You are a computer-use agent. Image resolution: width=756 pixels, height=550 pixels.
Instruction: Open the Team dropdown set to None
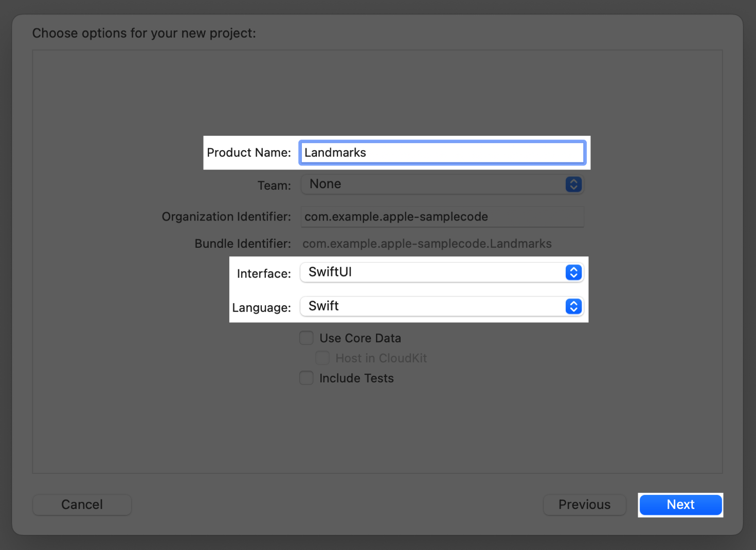tap(442, 184)
